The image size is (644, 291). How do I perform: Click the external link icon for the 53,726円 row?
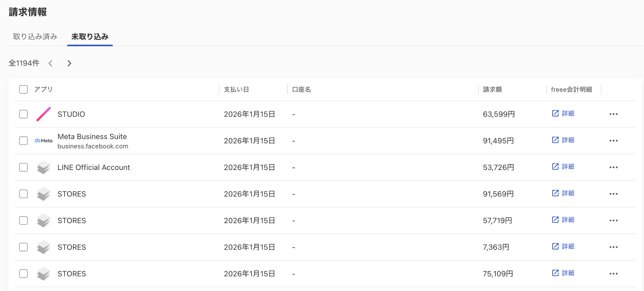click(555, 167)
